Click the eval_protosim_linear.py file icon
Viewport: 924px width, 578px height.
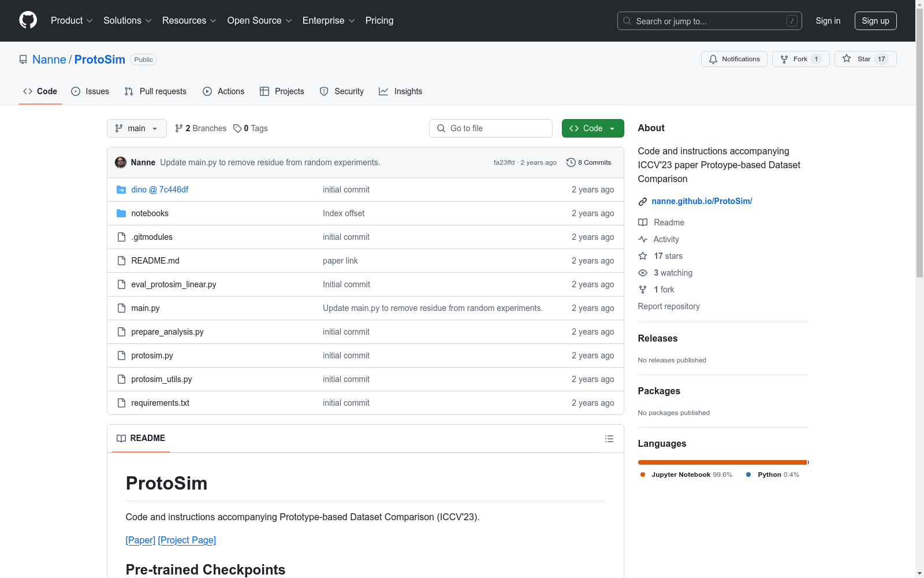pos(121,284)
